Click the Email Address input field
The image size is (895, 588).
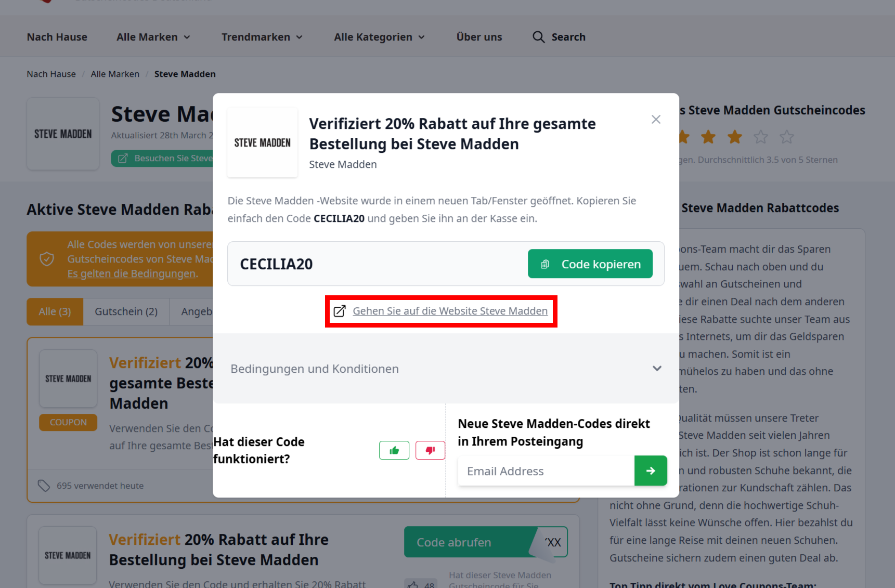[x=546, y=471]
